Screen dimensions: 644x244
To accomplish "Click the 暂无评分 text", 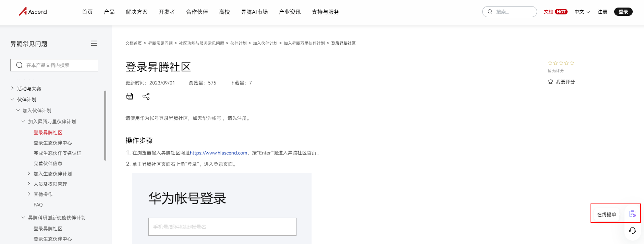I will click(556, 71).
